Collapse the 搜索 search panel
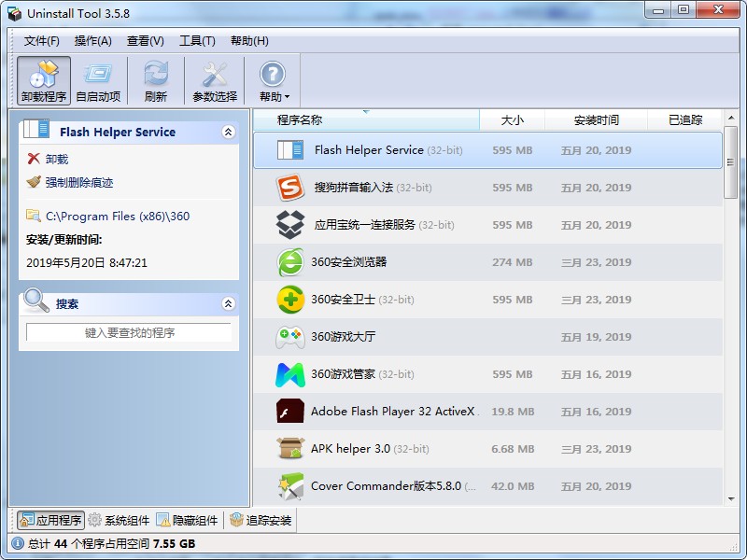The image size is (747, 560). [x=227, y=303]
